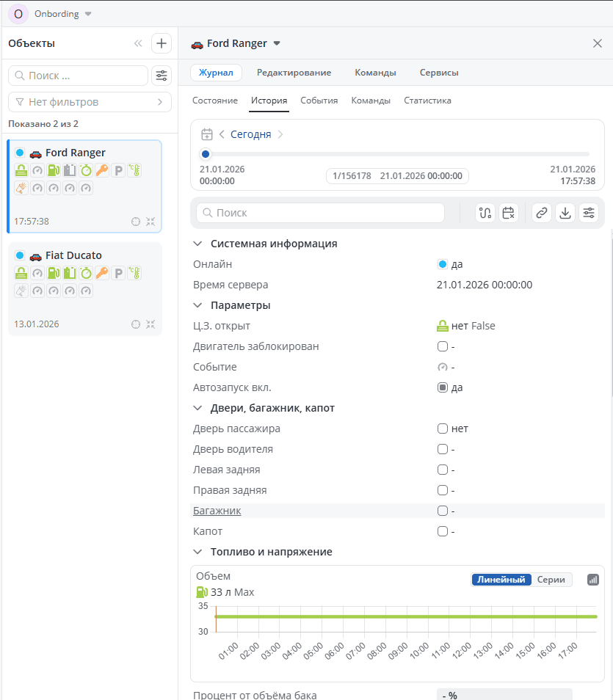Screen dimensions: 613x700
Task: Open the chart bars icon in Объем panel
Action: [593, 580]
